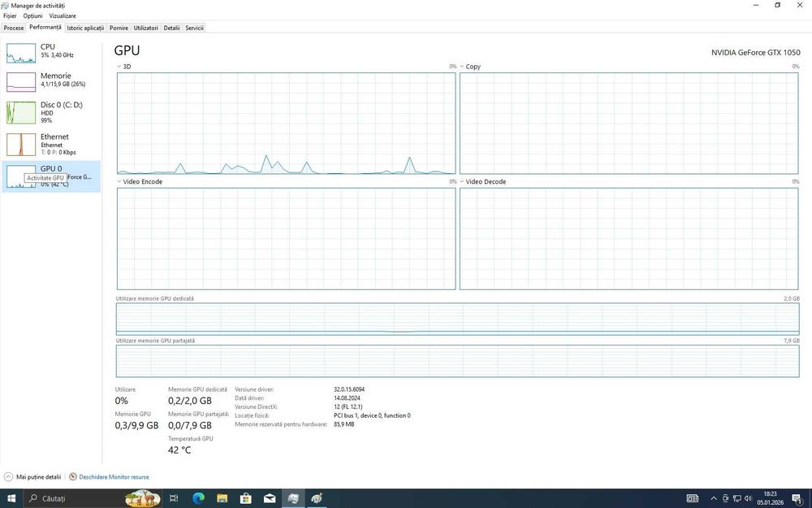This screenshot has height=508, width=812.
Task: Open the notification center icon
Action: tap(797, 499)
